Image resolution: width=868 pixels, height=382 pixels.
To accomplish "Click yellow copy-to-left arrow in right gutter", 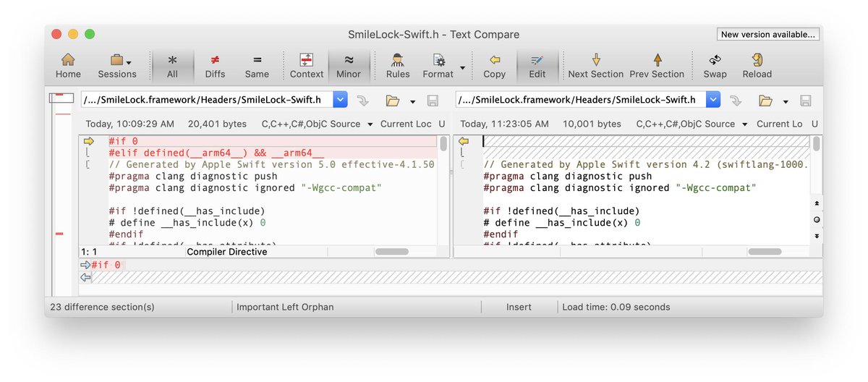I will 464,141.
